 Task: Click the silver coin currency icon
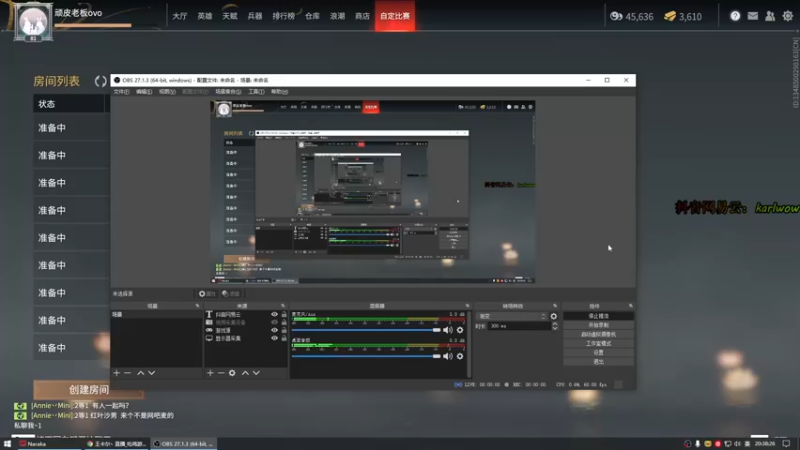[x=616, y=16]
